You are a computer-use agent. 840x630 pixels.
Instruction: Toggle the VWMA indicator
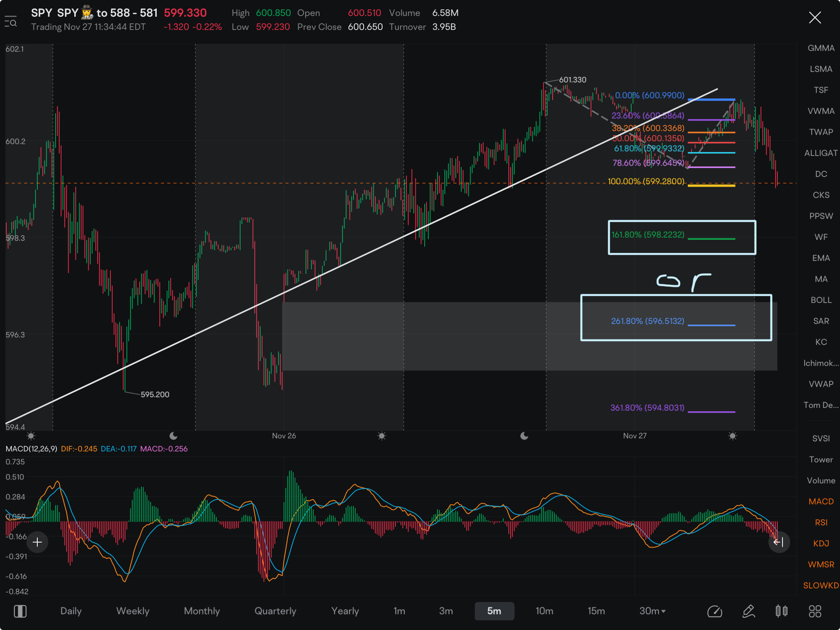point(821,111)
